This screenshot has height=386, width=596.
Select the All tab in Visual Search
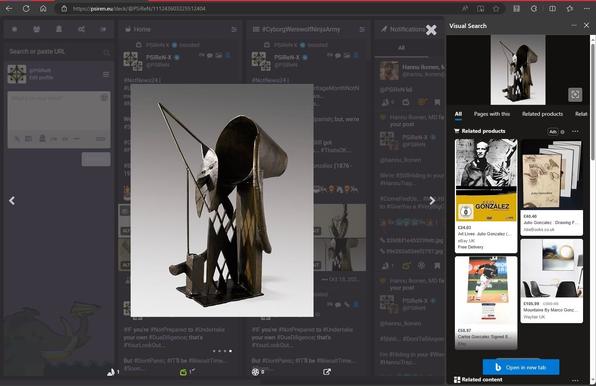[458, 114]
